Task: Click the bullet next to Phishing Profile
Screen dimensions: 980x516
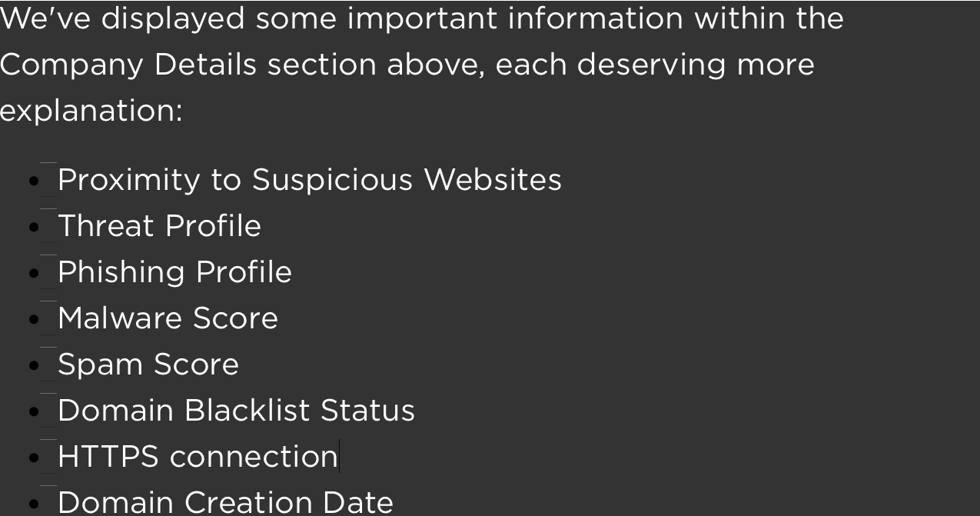Action: 34,273
